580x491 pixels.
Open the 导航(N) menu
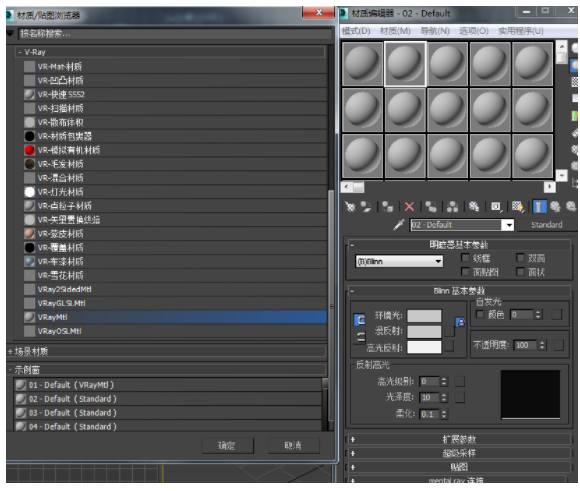tap(435, 31)
